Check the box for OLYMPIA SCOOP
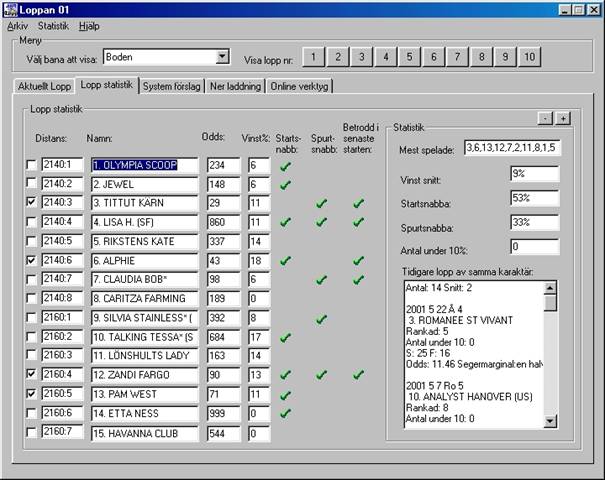605x480 pixels. tap(31, 165)
